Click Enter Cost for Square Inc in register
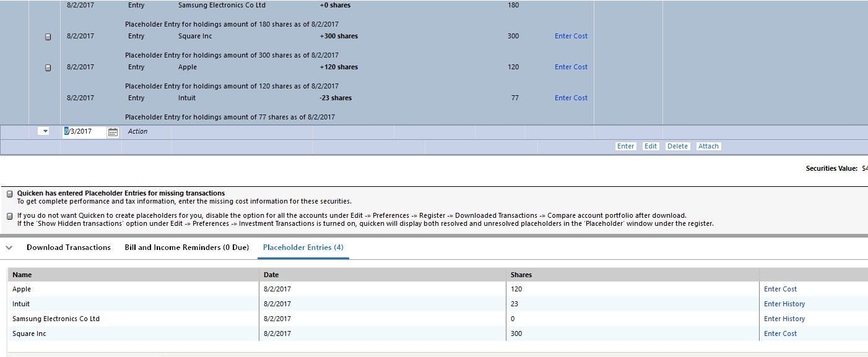This screenshot has width=868, height=357. click(570, 36)
